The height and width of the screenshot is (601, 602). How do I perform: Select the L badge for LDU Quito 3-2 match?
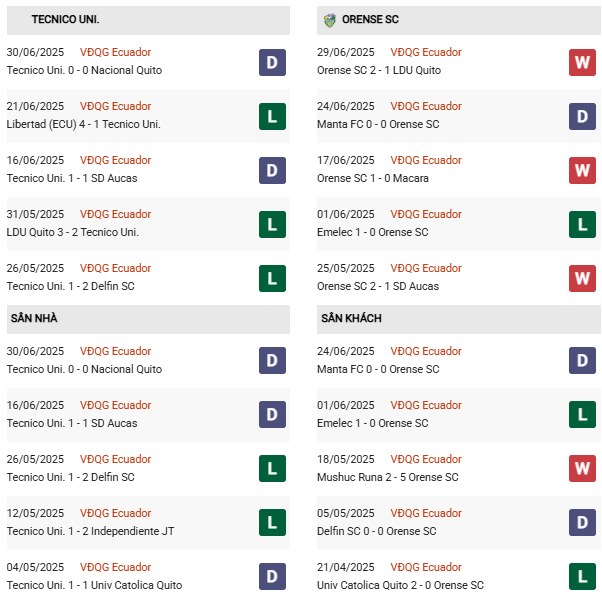tap(271, 224)
